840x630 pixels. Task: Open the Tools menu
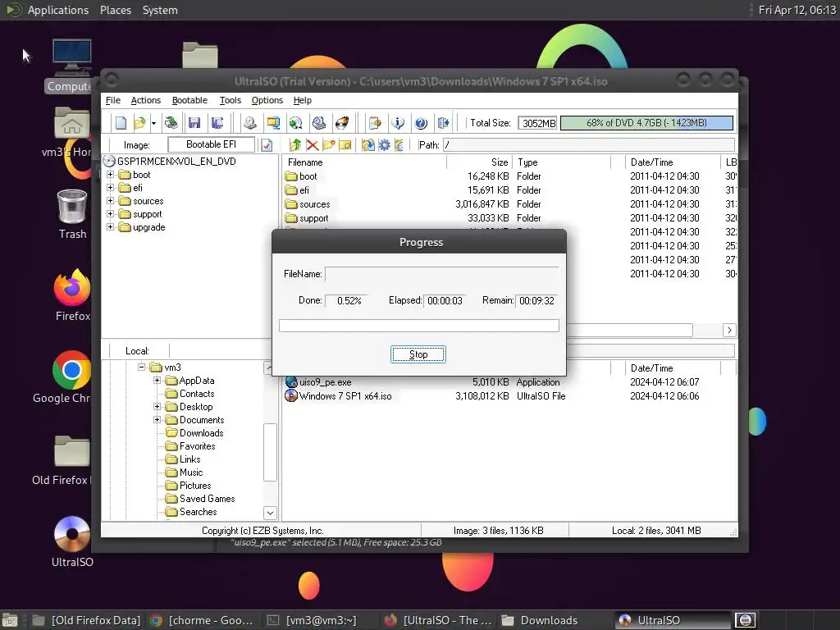[x=231, y=100]
